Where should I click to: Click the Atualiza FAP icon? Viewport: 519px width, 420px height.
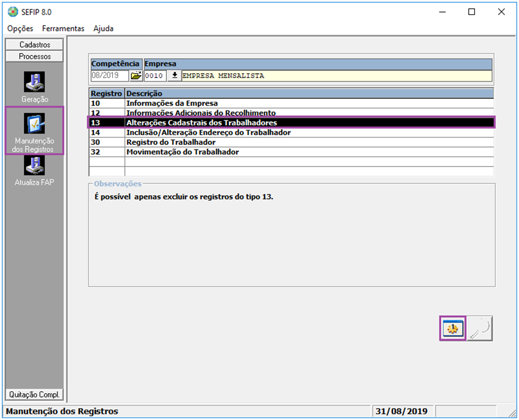[x=34, y=166]
